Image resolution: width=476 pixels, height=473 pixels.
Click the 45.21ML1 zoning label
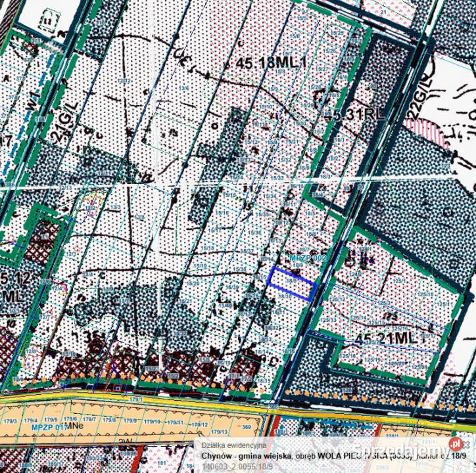click(x=390, y=338)
